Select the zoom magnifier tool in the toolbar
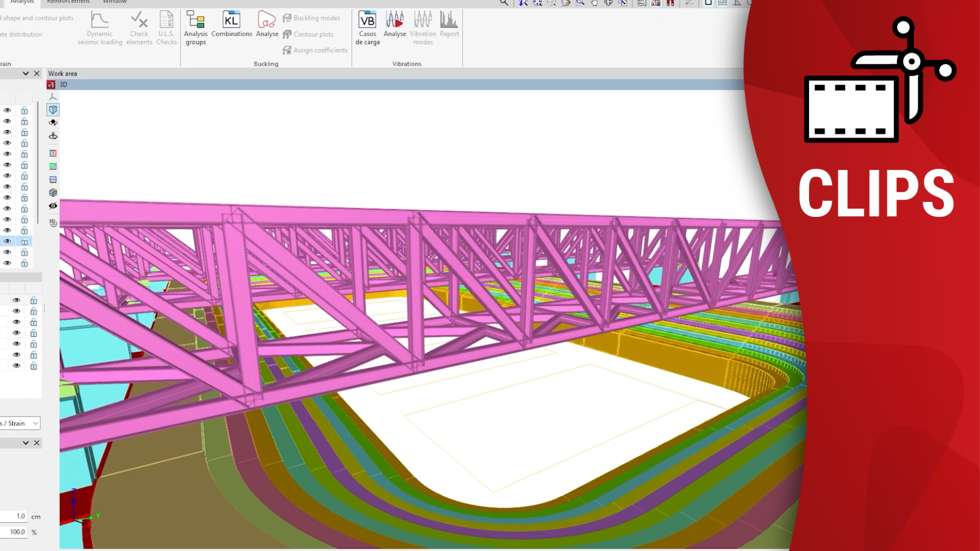 click(504, 3)
